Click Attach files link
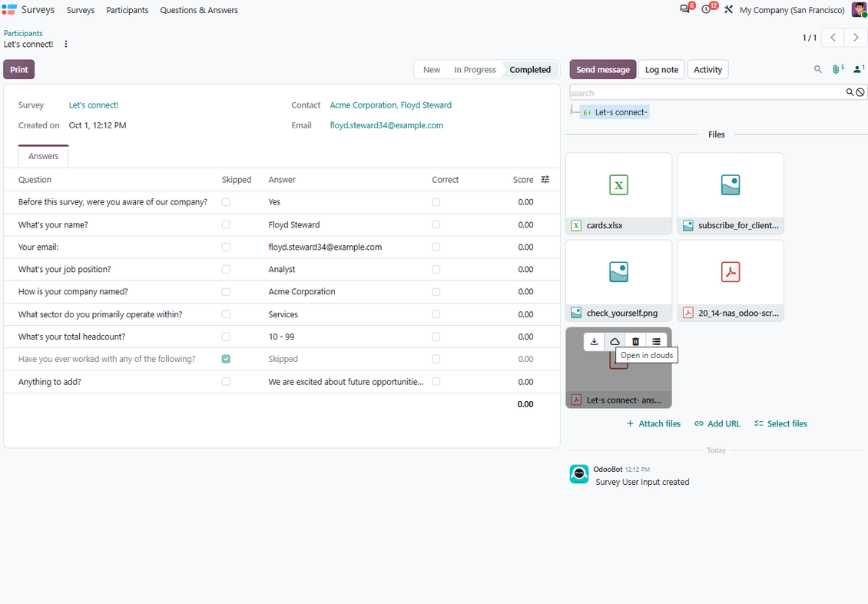868x604 pixels. 653,423
